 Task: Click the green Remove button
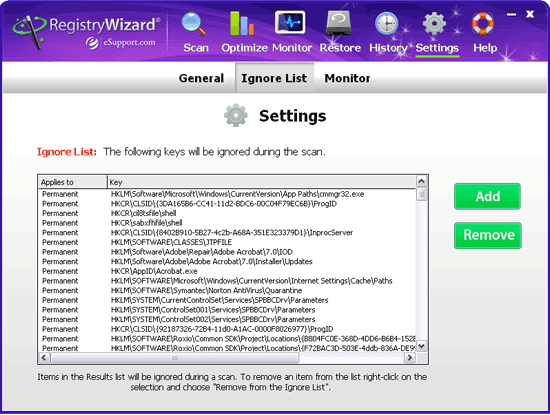tap(488, 235)
